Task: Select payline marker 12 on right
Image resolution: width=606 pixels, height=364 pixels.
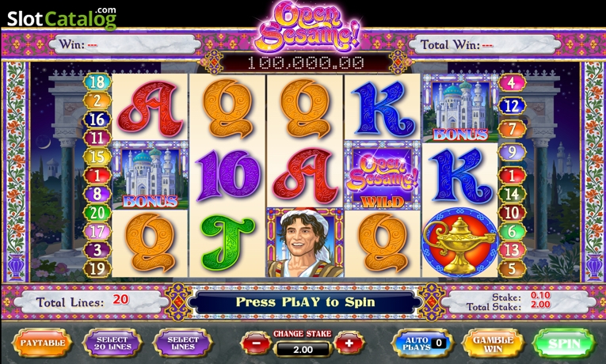Action: point(512,106)
